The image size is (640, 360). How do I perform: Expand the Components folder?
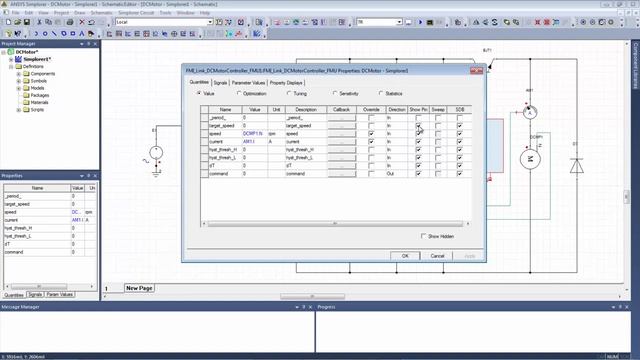click(x=18, y=74)
